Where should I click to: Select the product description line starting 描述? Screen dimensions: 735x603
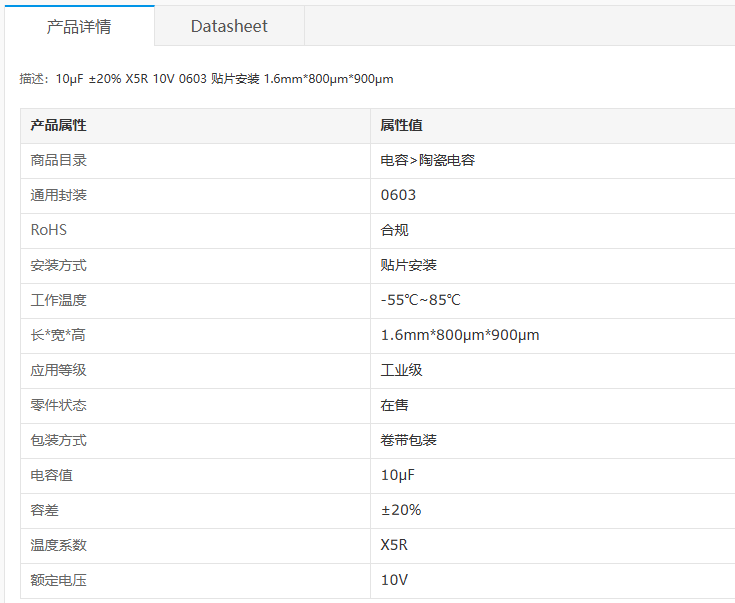point(206,79)
